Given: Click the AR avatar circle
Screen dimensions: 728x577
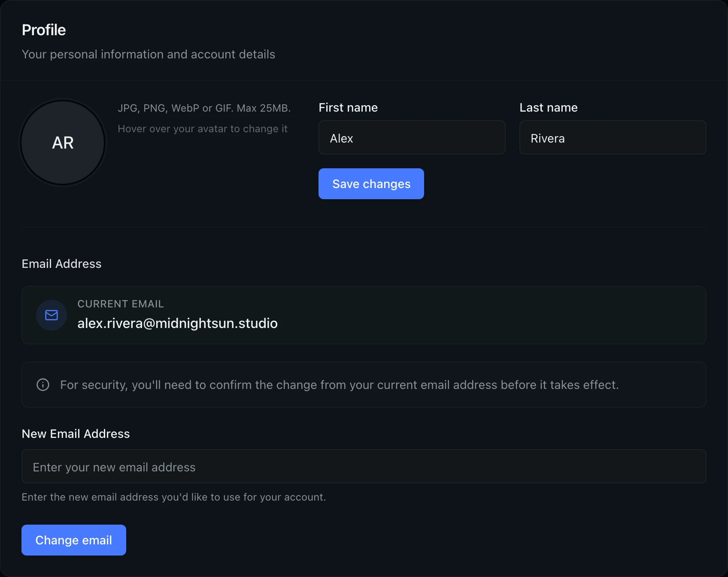Looking at the screenshot, I should pyautogui.click(x=63, y=143).
